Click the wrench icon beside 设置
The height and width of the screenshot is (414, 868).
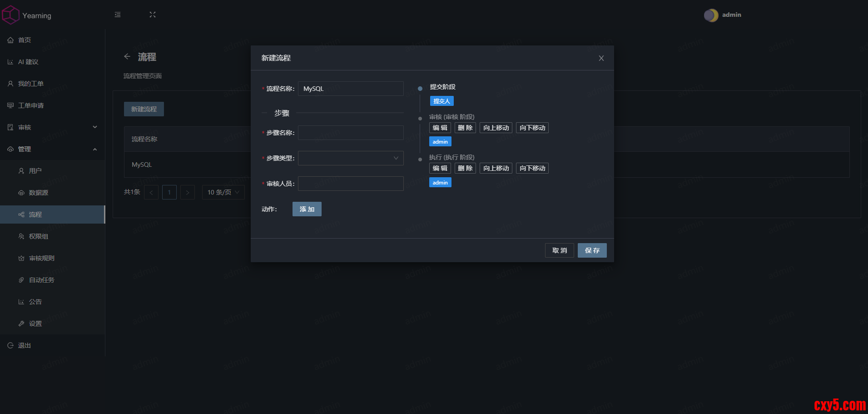pos(21,324)
